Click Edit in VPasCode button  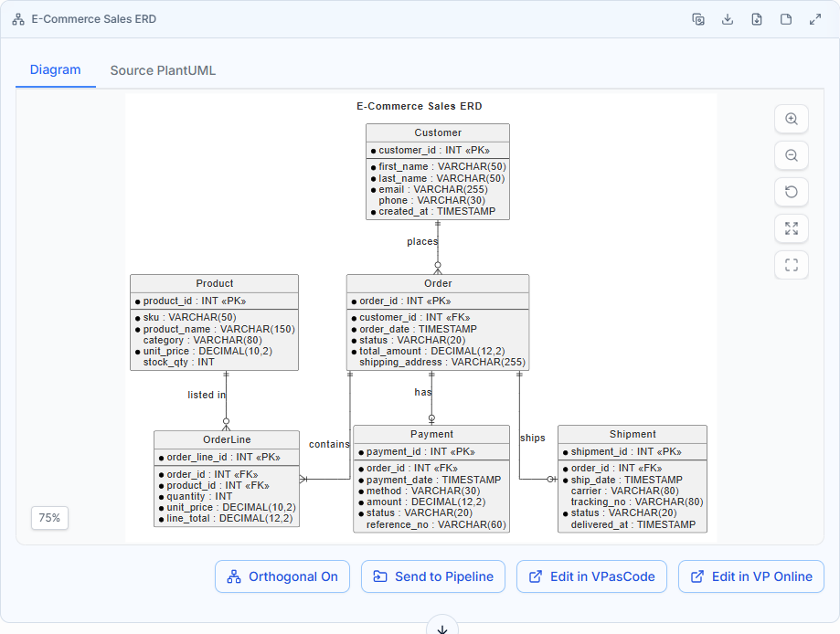tap(591, 576)
